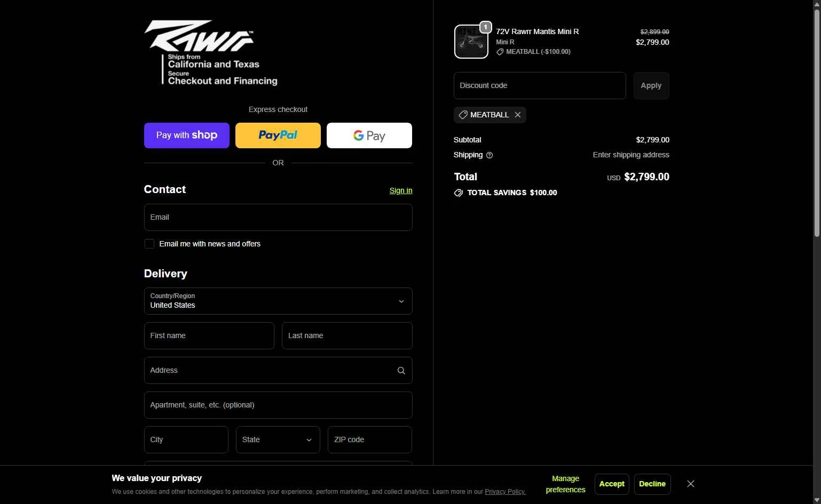The image size is (821, 504).
Task: Open the State dropdown
Action: pos(278,439)
